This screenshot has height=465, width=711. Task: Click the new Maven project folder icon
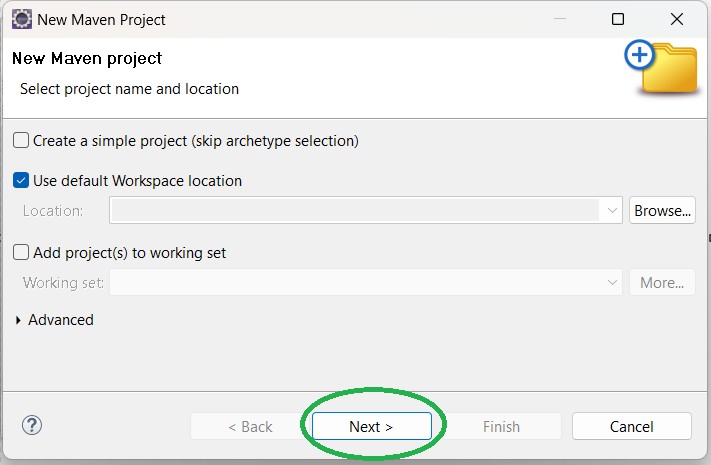pyautogui.click(x=661, y=67)
